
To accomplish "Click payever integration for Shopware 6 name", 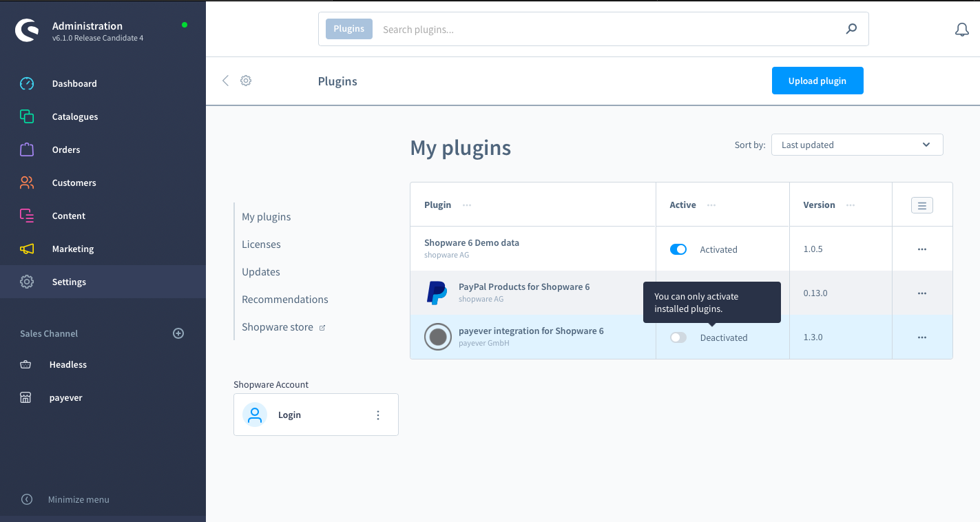I will coord(531,331).
